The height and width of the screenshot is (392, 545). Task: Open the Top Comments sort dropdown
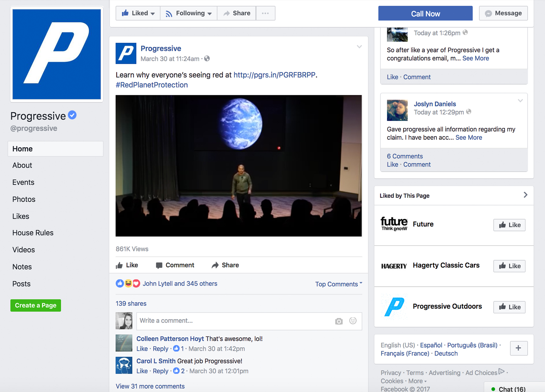[339, 284]
